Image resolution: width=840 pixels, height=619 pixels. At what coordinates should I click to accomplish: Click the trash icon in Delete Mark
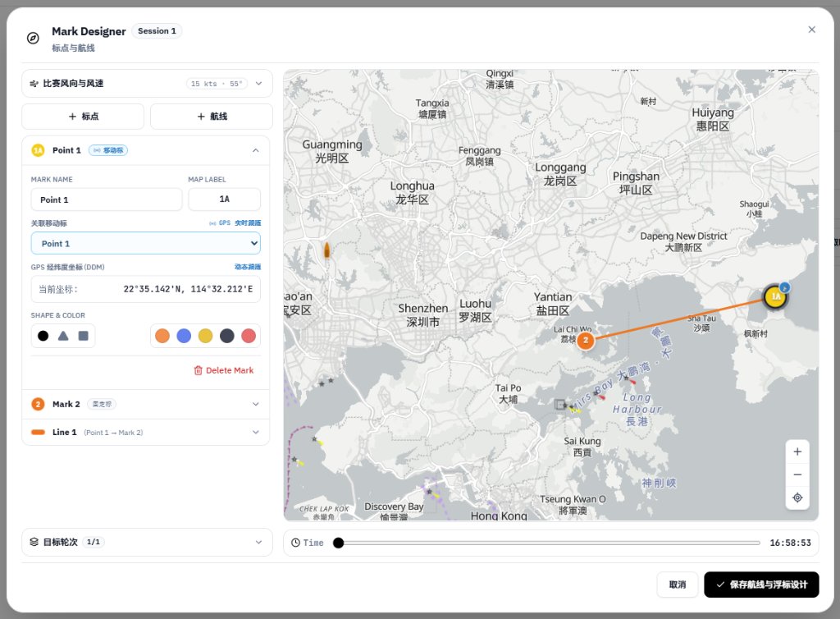click(x=199, y=370)
